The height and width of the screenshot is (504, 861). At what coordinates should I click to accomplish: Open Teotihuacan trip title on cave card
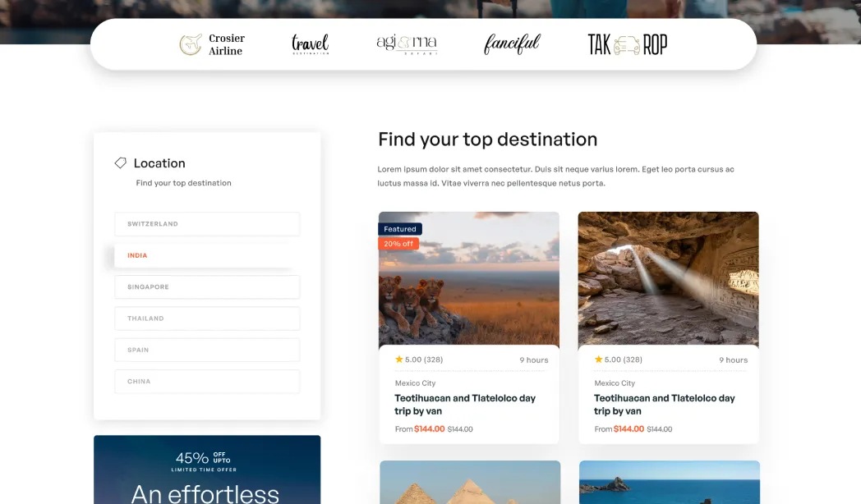point(665,404)
